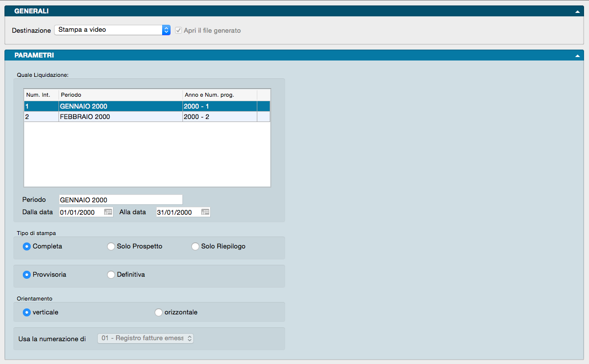This screenshot has height=364, width=589.
Task: Click the Periodo text field
Action: point(120,200)
